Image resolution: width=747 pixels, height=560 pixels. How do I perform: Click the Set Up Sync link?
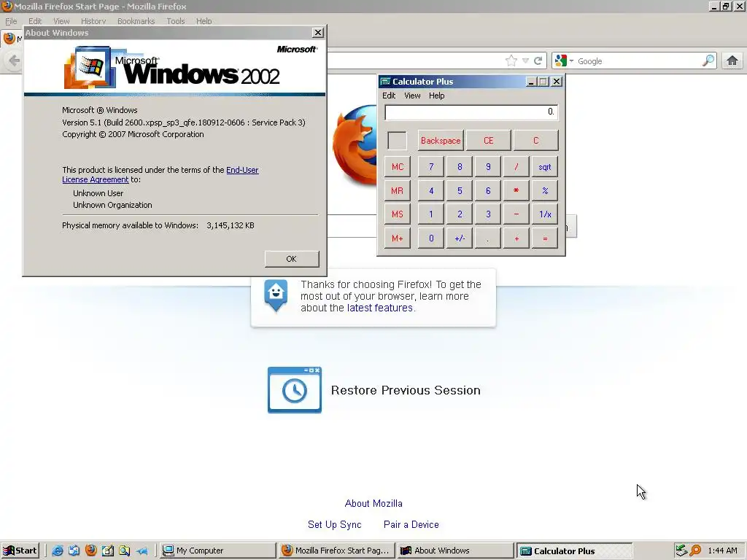[x=334, y=524]
